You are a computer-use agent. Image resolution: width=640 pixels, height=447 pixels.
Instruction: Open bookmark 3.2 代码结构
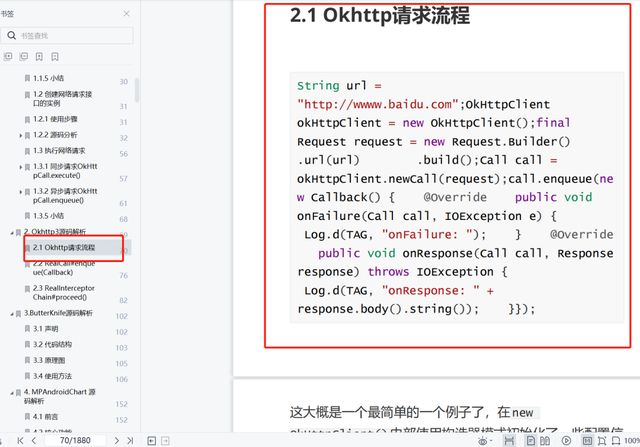point(52,345)
